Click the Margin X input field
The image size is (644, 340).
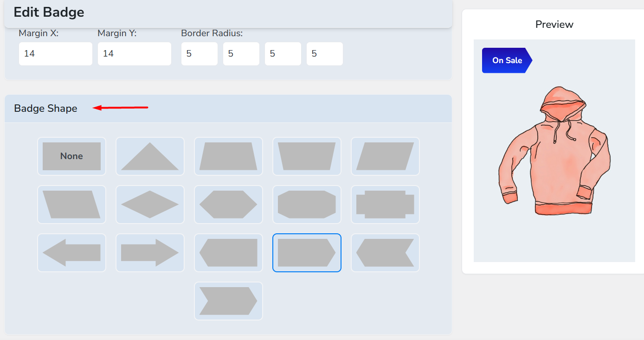[x=56, y=54]
